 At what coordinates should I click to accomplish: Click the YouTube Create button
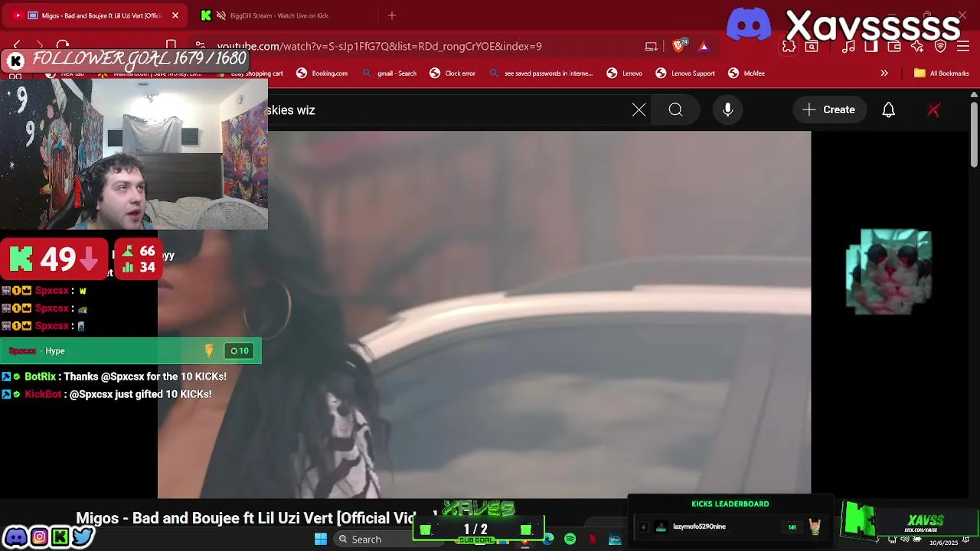(829, 110)
